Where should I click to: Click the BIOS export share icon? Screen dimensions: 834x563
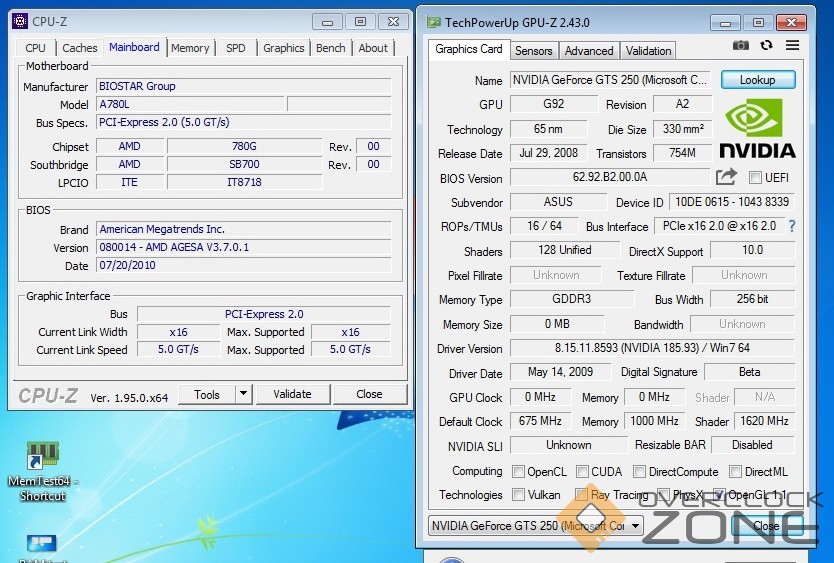point(726,177)
